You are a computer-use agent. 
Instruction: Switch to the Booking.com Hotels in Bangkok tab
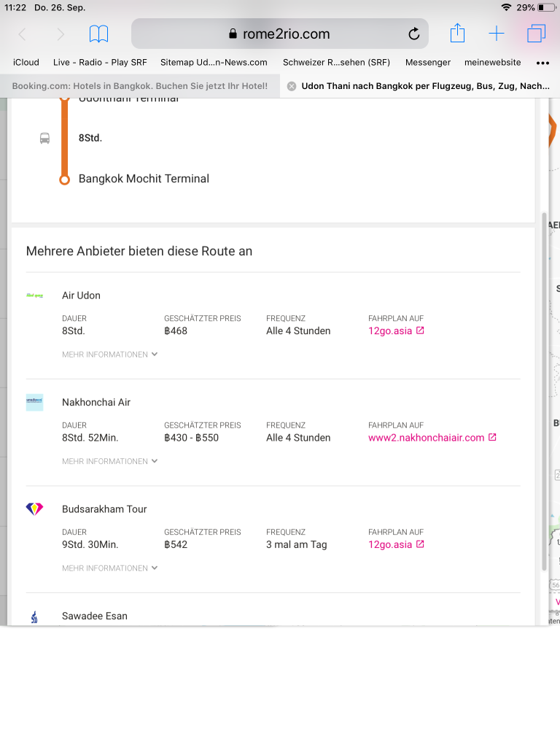[x=140, y=86]
